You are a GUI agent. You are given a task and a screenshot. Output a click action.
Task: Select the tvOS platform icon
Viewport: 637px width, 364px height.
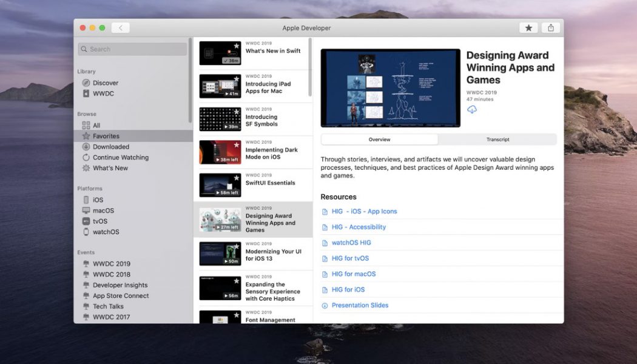click(85, 221)
